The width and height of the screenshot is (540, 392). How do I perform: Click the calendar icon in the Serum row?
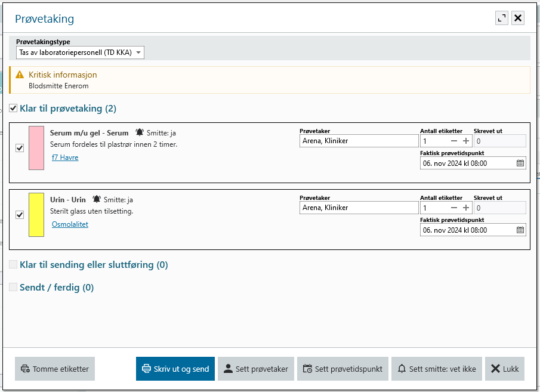pos(520,163)
